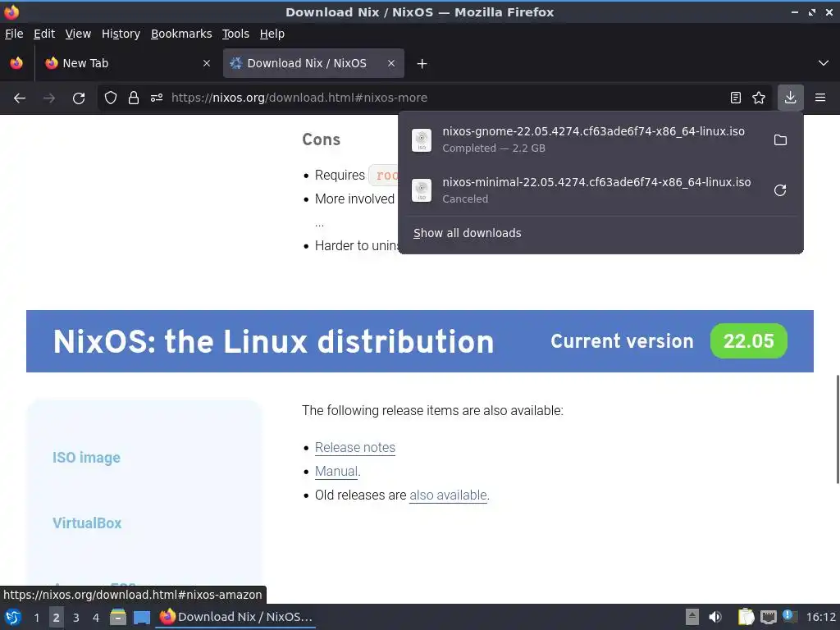Retry the canceled nixos-minimal download
Viewport: 840px width, 630px height.
tap(781, 190)
